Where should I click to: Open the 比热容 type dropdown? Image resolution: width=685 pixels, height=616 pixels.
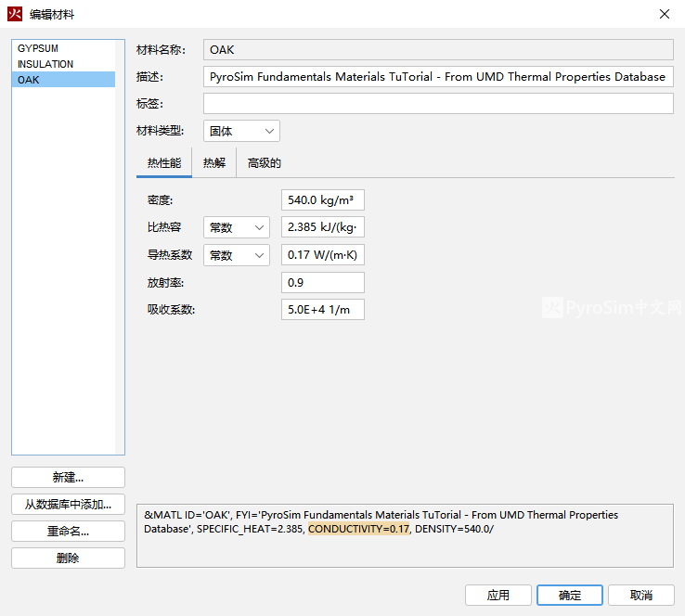pyautogui.click(x=237, y=227)
